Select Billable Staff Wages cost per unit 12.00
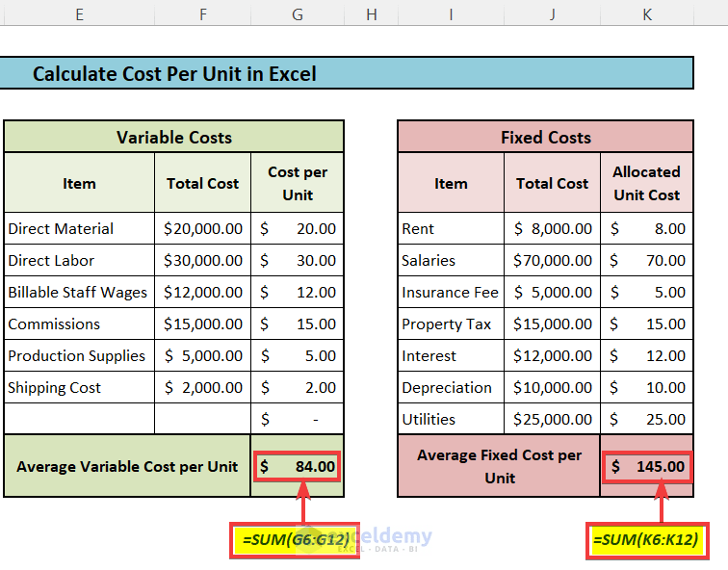Image resolution: width=728 pixels, height=570 pixels. [x=298, y=292]
